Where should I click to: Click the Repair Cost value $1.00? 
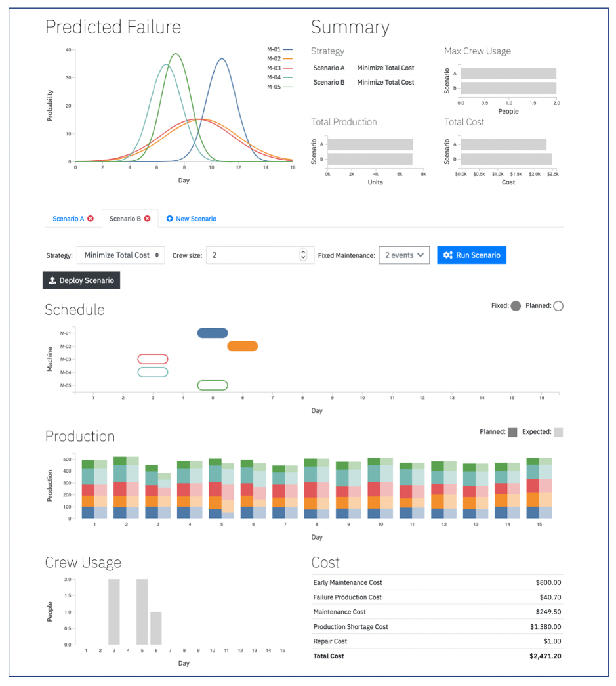tap(552, 641)
